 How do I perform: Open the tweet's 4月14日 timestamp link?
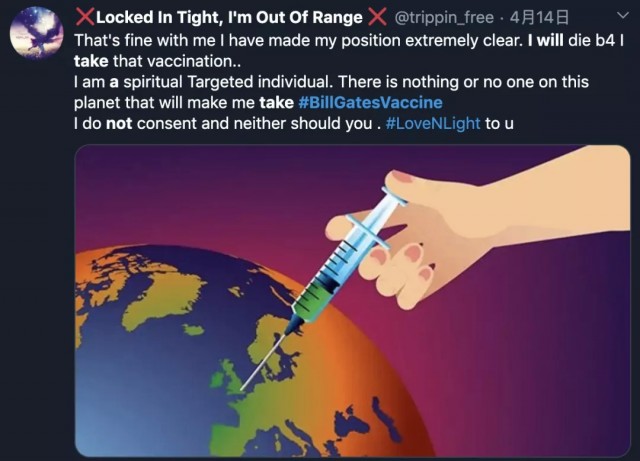click(539, 18)
